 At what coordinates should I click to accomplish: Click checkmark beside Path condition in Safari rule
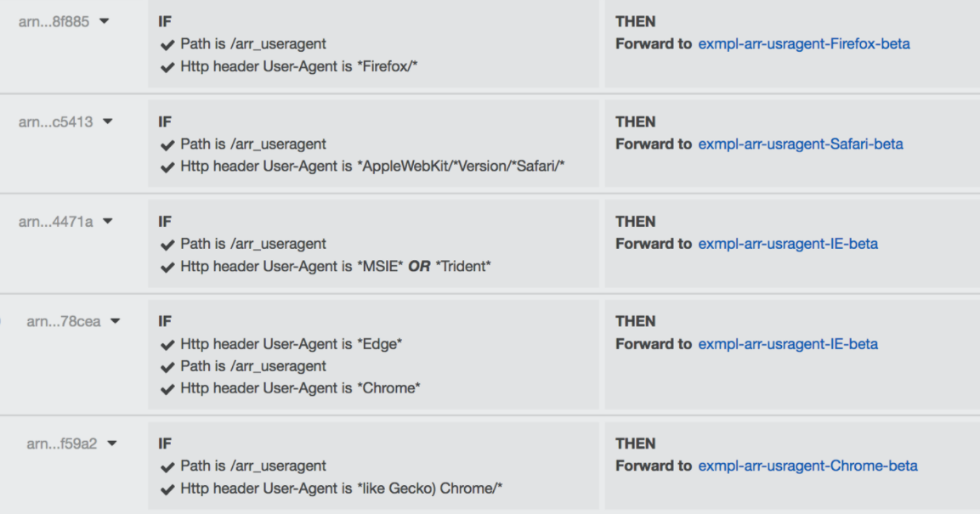tap(167, 144)
